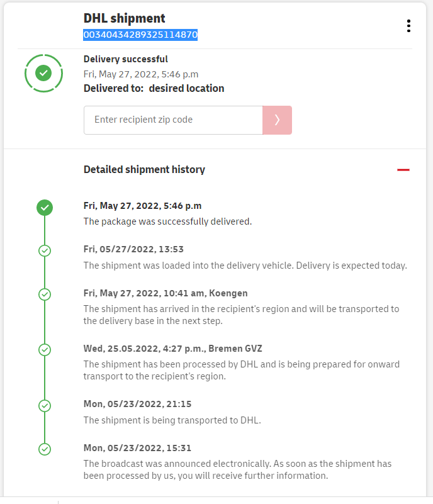Viewport: 433px width, 504px height.
Task: Select the highlighted shipment tracking number
Action: (x=140, y=35)
